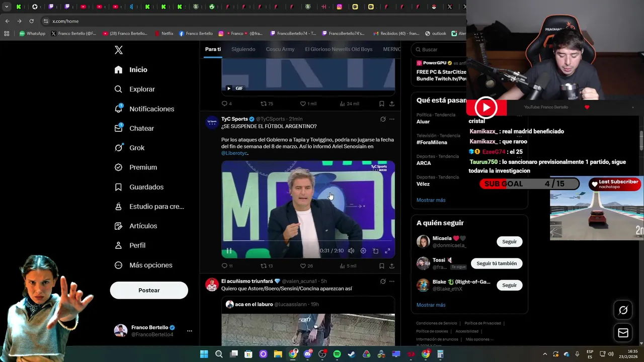Open Chatear messages
Screen dimensions: 644x362
click(134, 128)
